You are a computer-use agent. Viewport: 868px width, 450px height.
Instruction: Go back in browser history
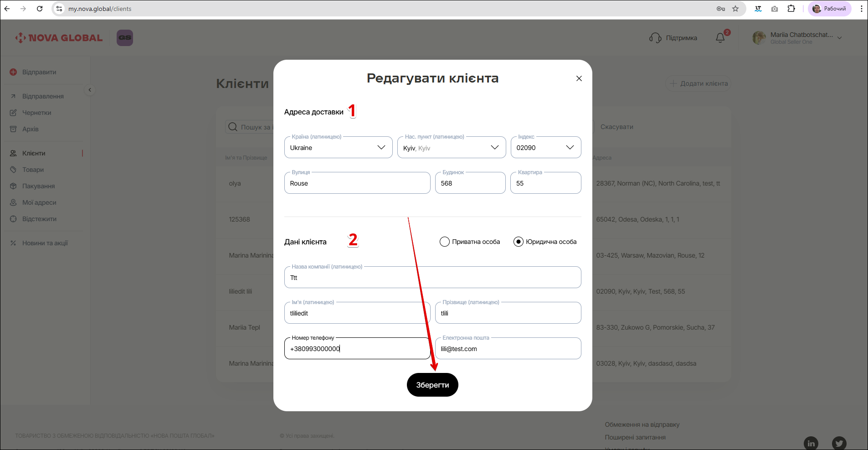tap(7, 9)
